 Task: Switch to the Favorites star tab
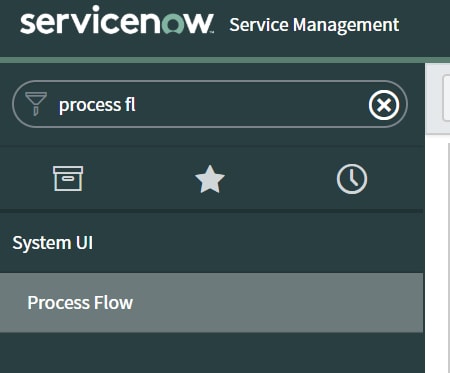pos(210,179)
